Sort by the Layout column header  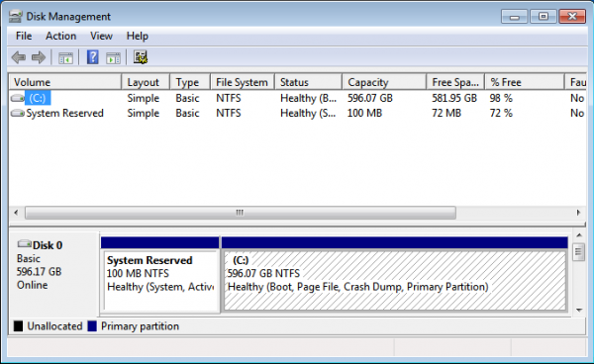click(146, 82)
